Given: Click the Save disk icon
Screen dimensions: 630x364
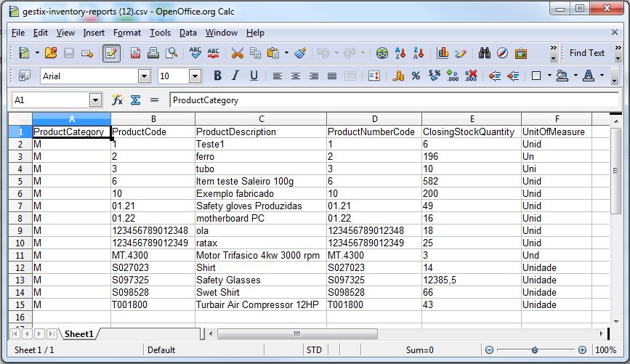Looking at the screenshot, I should 69,53.
